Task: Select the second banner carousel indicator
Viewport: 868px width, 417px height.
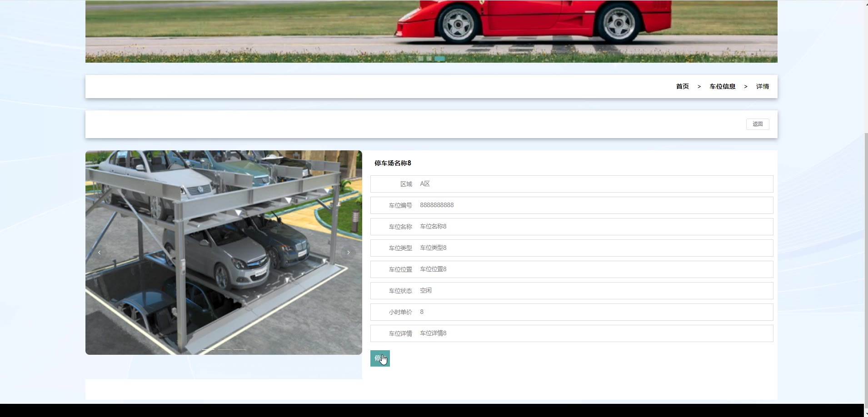Action: [x=429, y=59]
